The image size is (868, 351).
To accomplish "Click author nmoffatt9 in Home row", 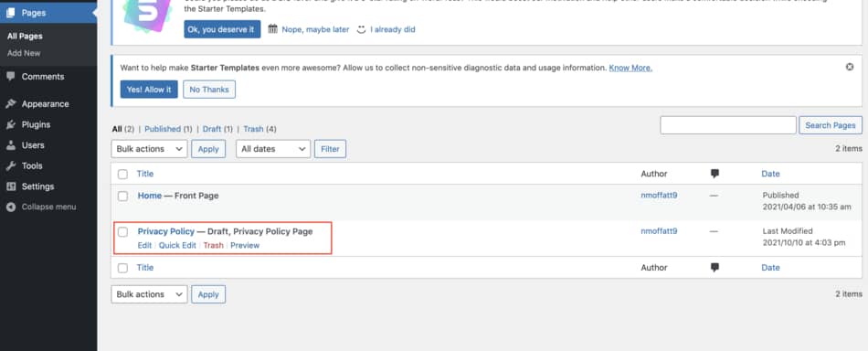I will pos(659,195).
